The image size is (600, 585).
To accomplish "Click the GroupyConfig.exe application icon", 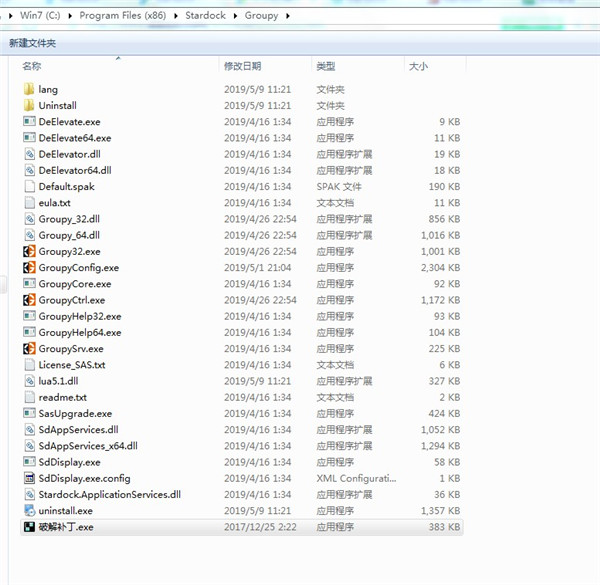I will 29,268.
